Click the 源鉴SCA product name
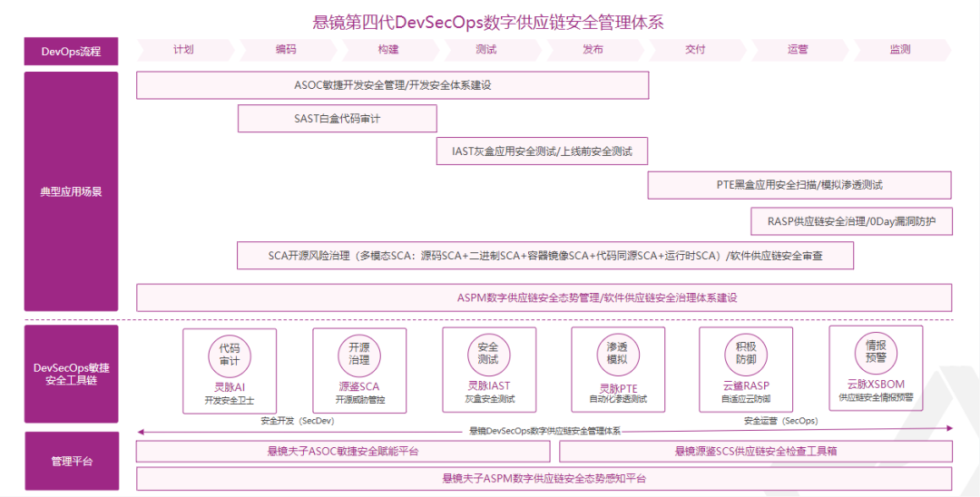The width and height of the screenshot is (980, 497). pos(359,386)
